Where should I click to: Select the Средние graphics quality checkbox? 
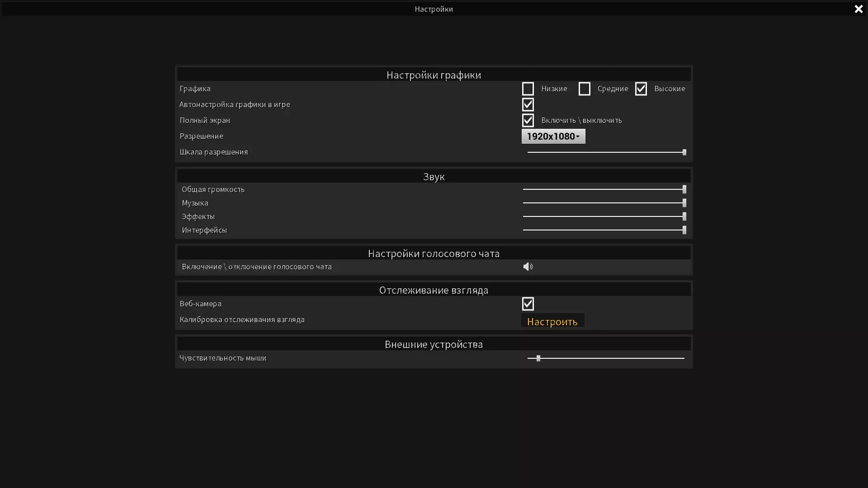tap(584, 89)
